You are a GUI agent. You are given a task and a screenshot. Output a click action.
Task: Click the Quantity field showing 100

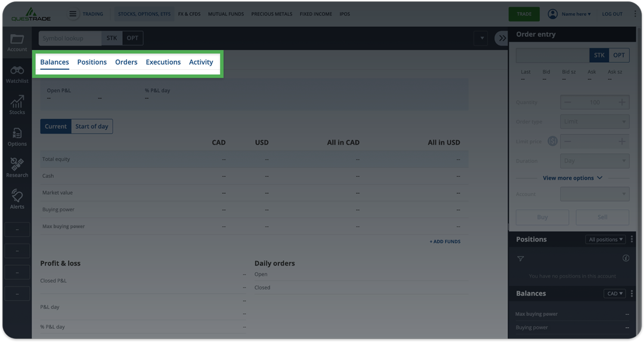[595, 102]
